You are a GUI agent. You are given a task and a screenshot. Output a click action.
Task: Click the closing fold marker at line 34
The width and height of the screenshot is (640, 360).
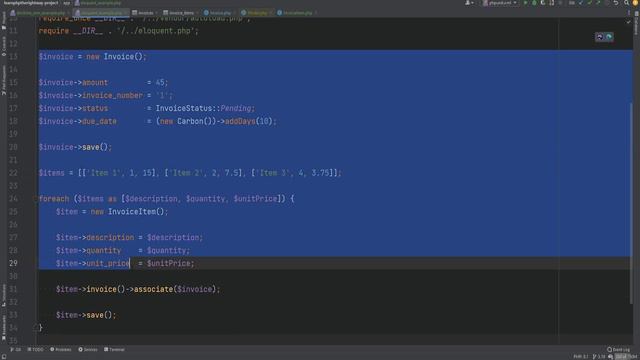[x=36, y=328]
